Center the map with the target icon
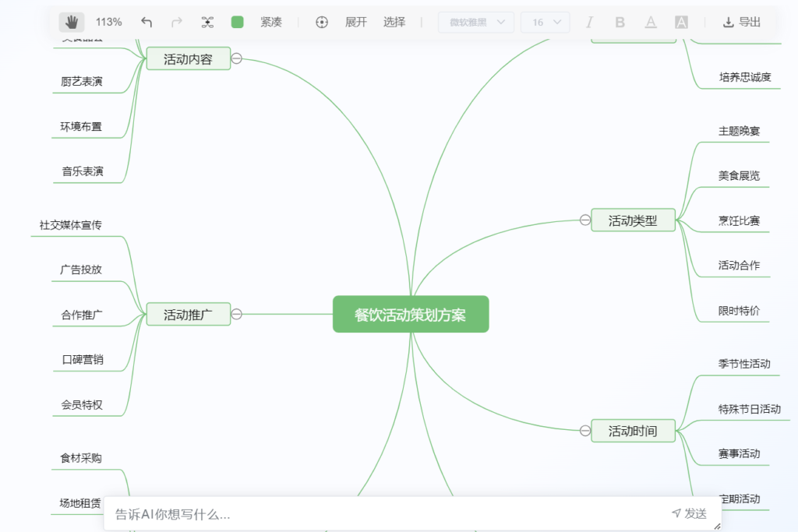This screenshot has height=532, width=798. pos(322,22)
